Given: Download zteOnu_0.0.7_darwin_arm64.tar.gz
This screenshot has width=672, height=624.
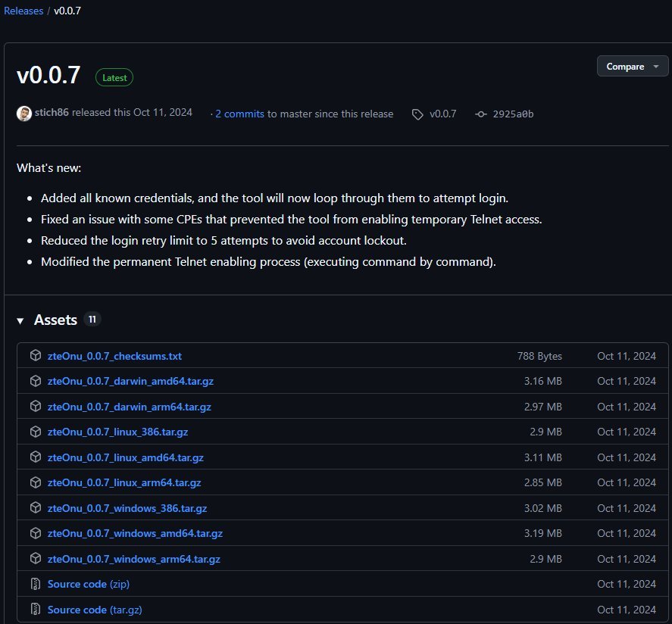Looking at the screenshot, I should (x=129, y=407).
